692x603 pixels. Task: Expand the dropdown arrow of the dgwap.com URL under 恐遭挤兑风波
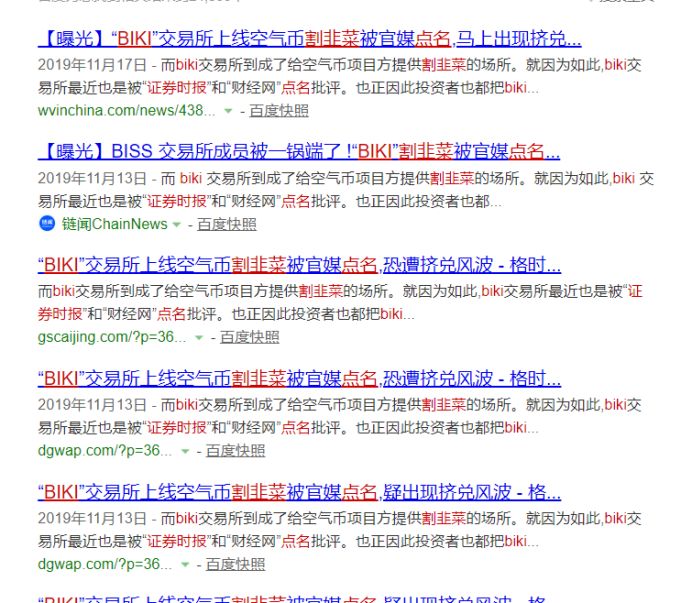pyautogui.click(x=185, y=451)
